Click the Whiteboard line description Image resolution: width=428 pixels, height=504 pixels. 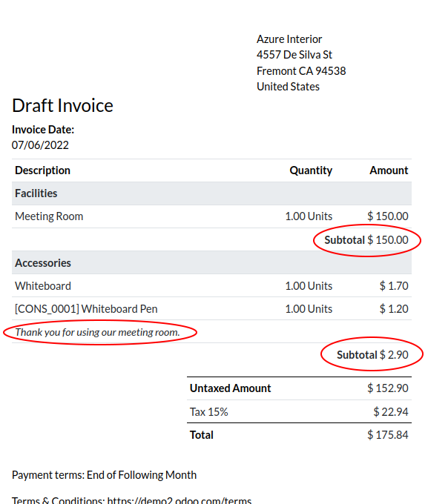tap(43, 286)
